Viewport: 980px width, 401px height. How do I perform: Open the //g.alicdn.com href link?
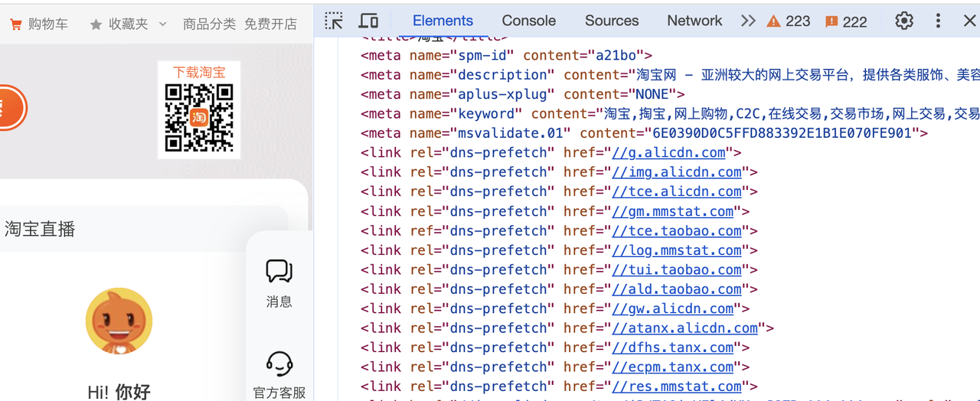[x=668, y=152]
